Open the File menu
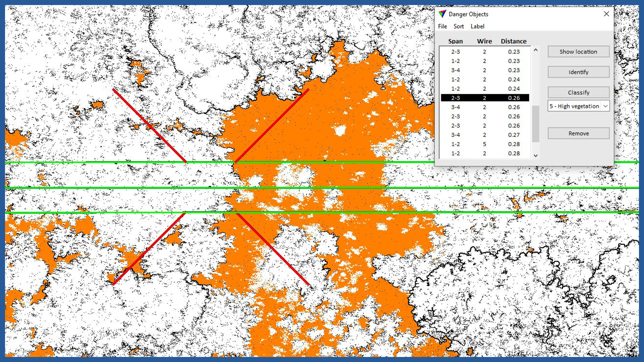The image size is (644, 362). tap(442, 26)
